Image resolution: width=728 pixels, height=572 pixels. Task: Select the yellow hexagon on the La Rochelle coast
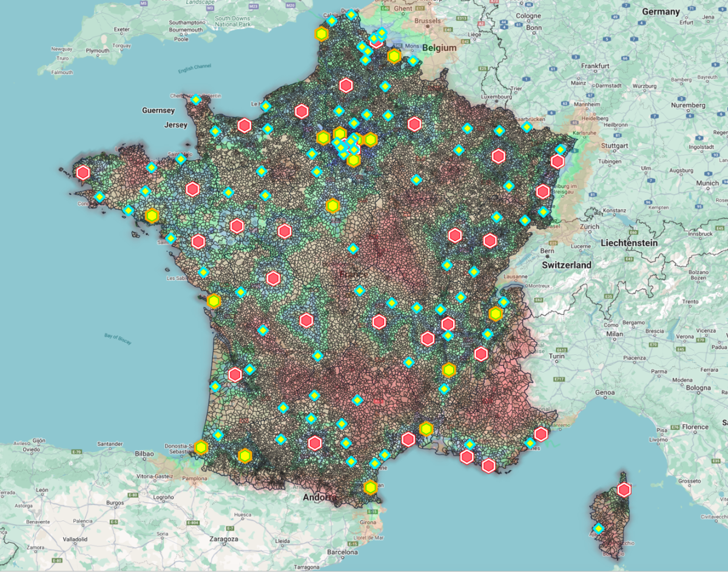tap(213, 301)
